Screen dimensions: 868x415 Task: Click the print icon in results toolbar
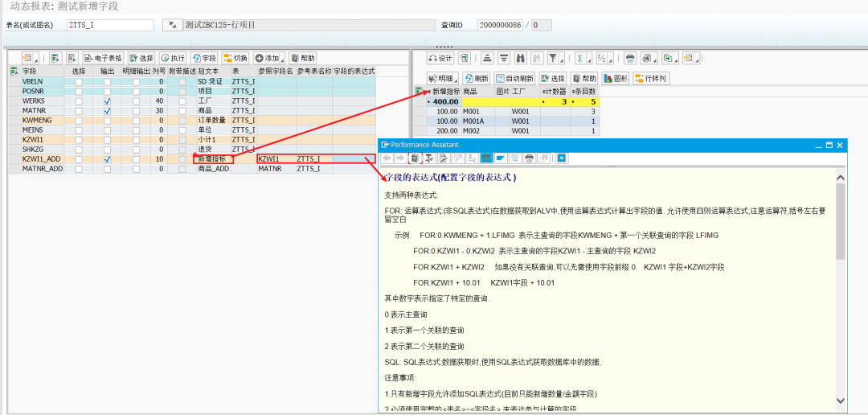(x=630, y=58)
